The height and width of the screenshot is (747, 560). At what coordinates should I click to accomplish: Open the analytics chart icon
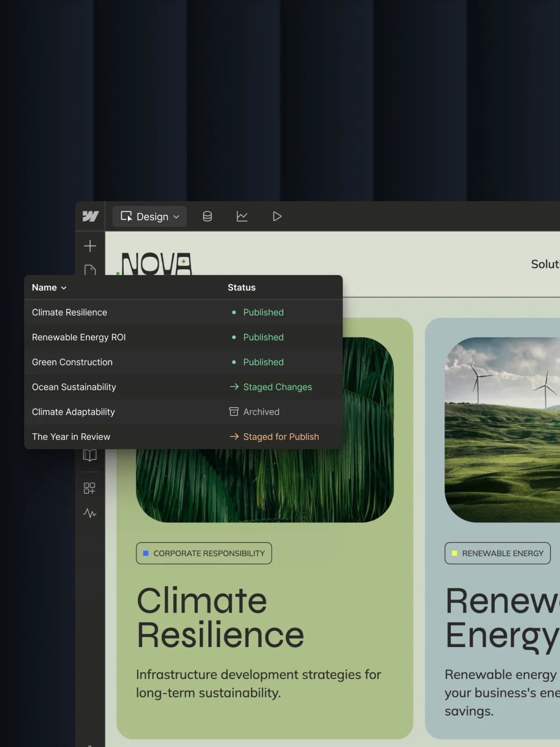[x=242, y=216]
